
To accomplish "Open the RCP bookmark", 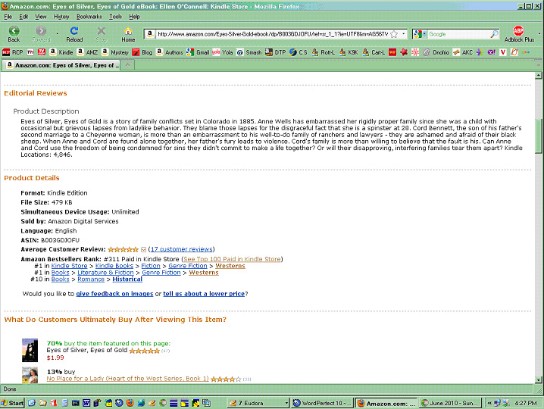I will [x=13, y=52].
